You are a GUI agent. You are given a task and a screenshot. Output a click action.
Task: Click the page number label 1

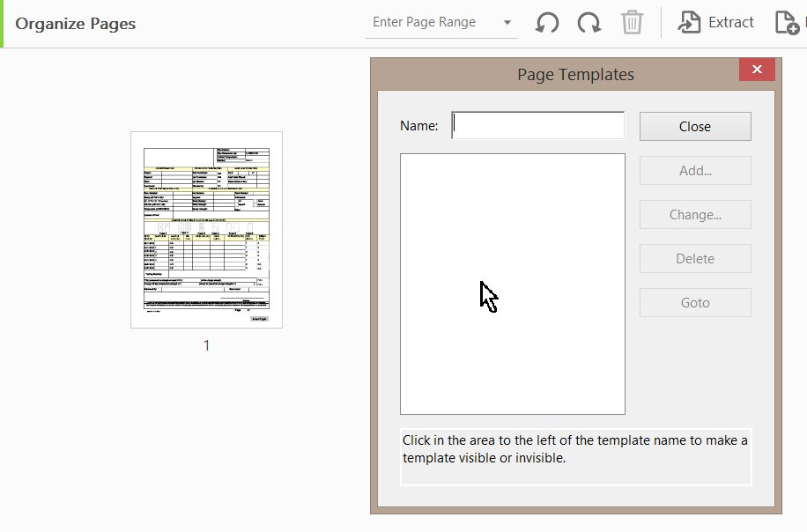205,345
